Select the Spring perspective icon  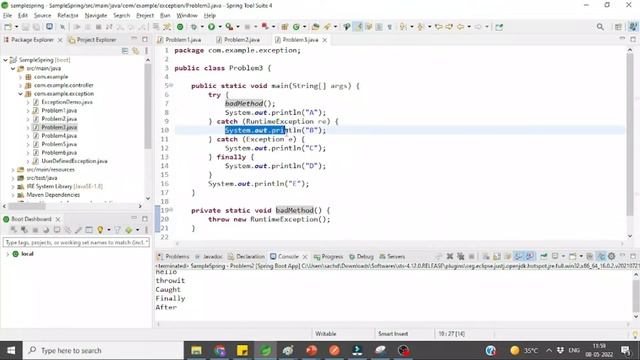[x=633, y=27]
